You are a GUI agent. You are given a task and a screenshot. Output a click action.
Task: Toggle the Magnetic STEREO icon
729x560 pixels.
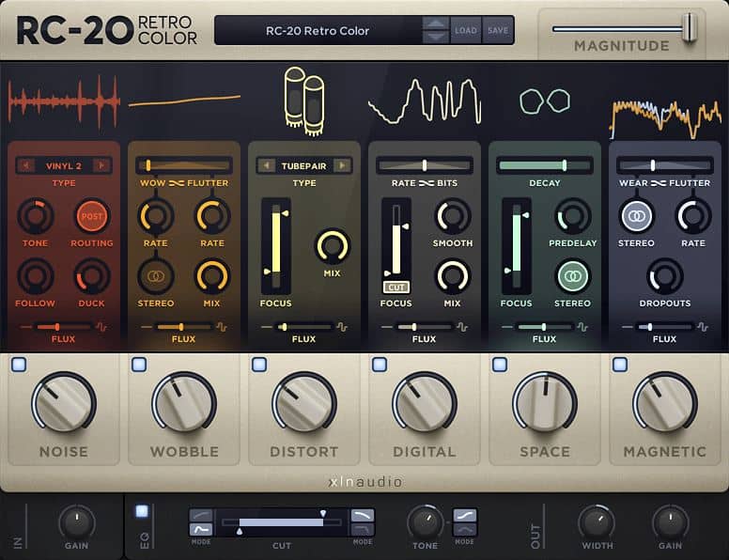point(637,216)
